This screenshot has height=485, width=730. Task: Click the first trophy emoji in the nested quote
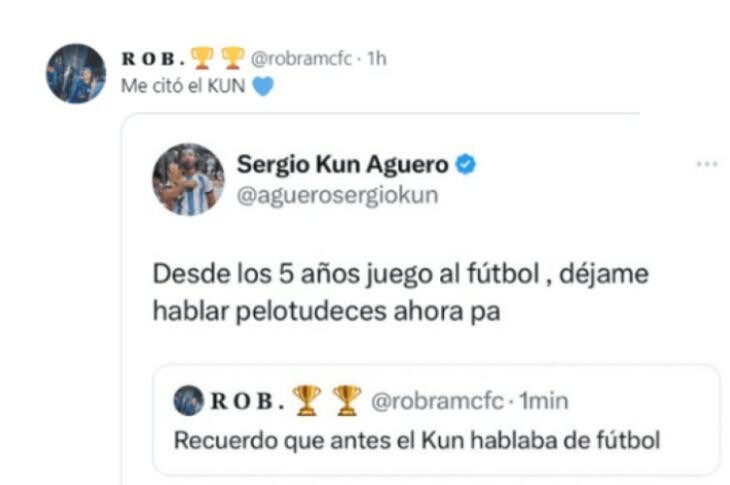point(306,400)
